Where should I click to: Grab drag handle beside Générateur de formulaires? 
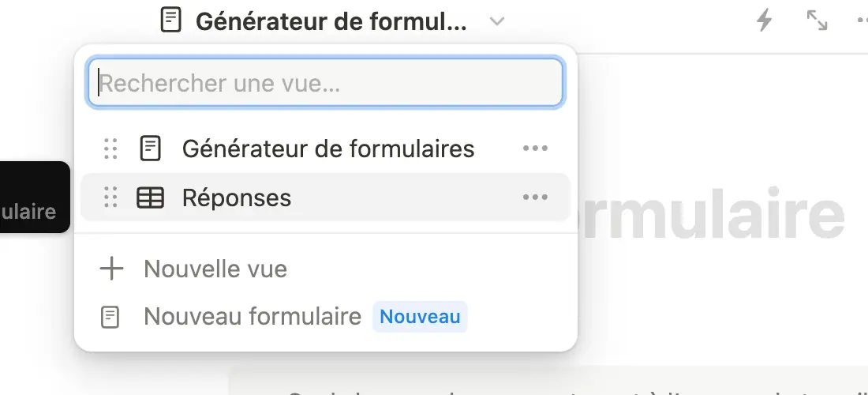(x=110, y=149)
